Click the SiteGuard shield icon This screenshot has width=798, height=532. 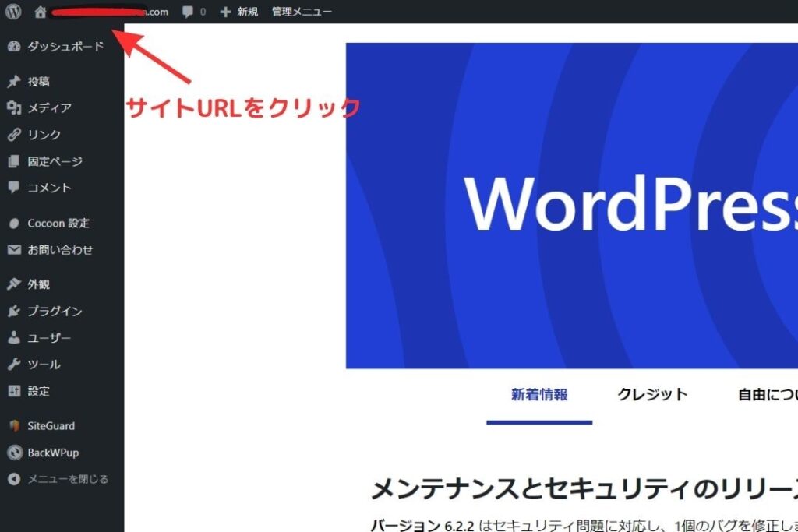pyautogui.click(x=14, y=426)
